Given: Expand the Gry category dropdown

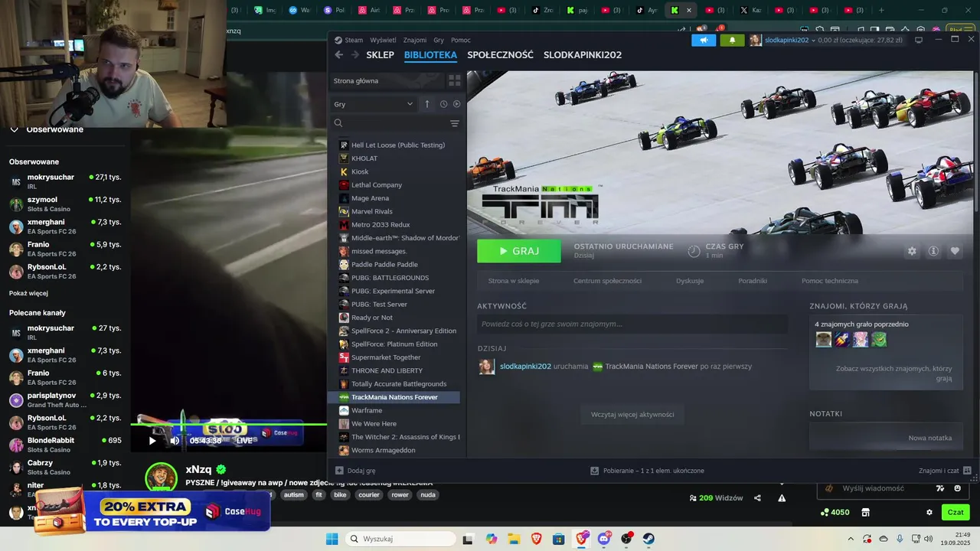Looking at the screenshot, I should coord(374,104).
